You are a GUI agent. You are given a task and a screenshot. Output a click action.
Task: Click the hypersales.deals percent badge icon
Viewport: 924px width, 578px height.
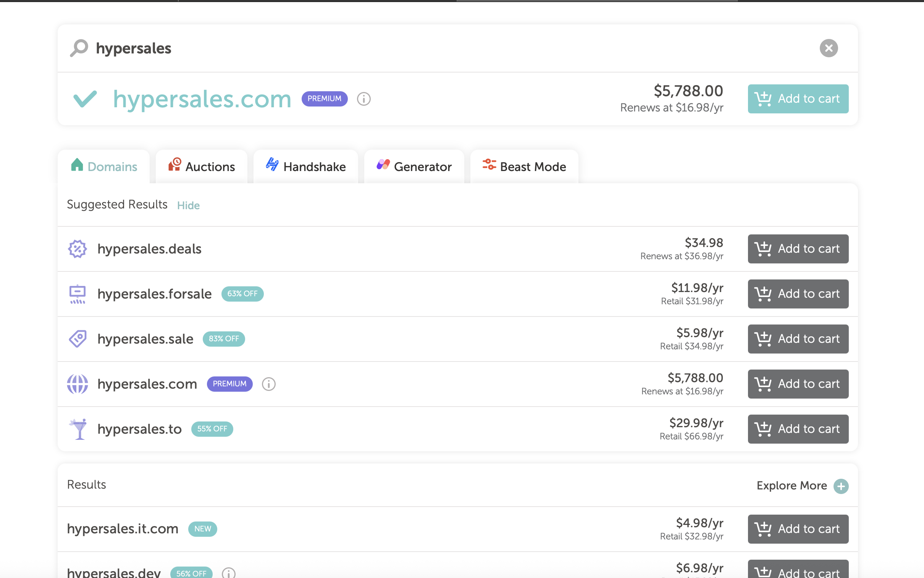(77, 249)
